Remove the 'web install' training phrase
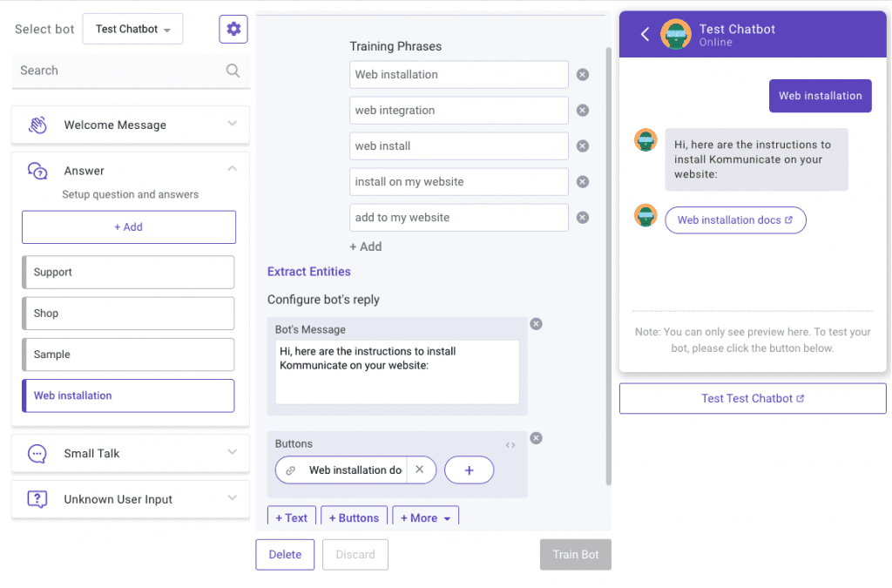 coord(583,146)
